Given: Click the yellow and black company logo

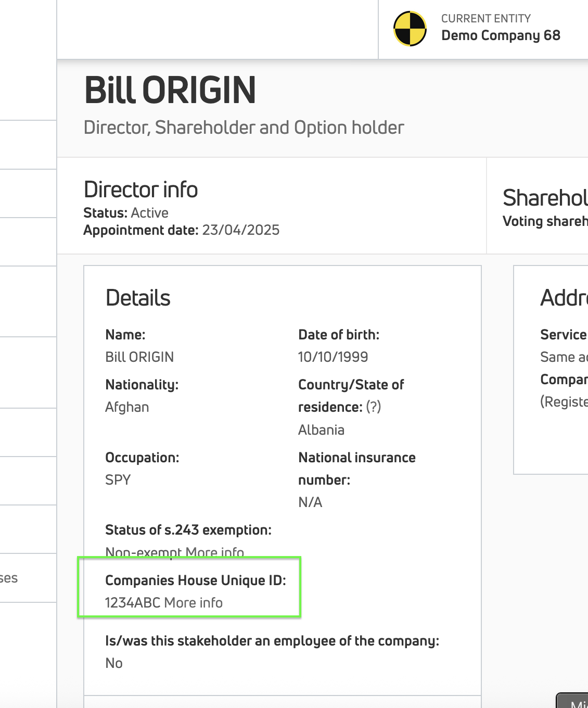Looking at the screenshot, I should (x=410, y=29).
